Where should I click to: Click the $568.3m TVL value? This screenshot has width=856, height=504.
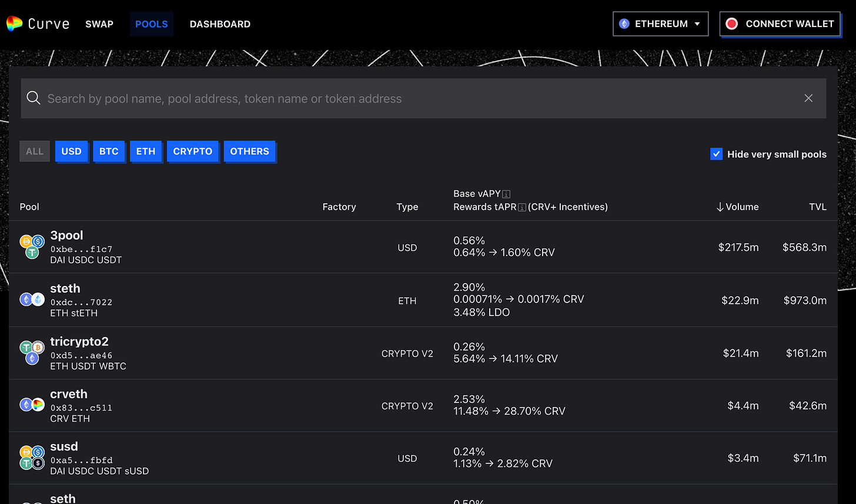pos(804,247)
